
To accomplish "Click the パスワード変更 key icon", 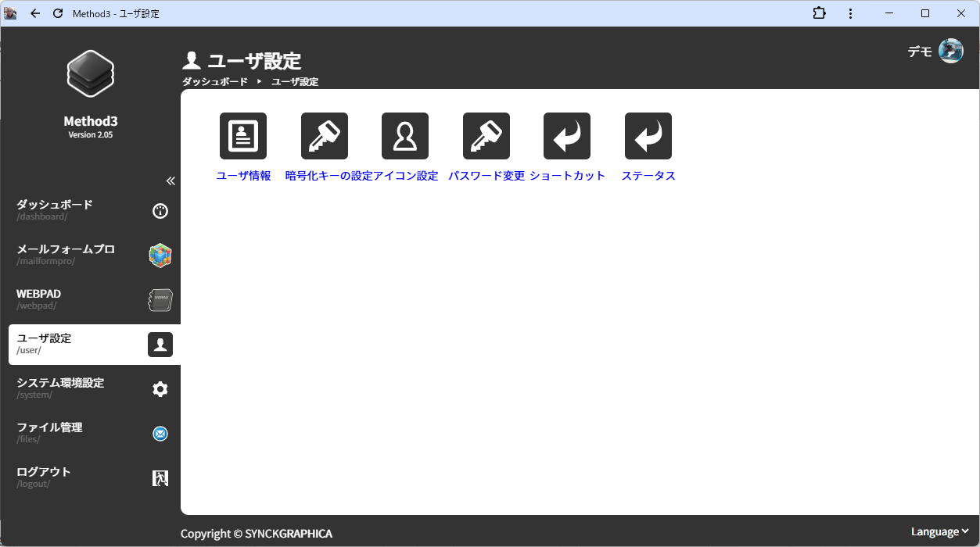I will [486, 136].
